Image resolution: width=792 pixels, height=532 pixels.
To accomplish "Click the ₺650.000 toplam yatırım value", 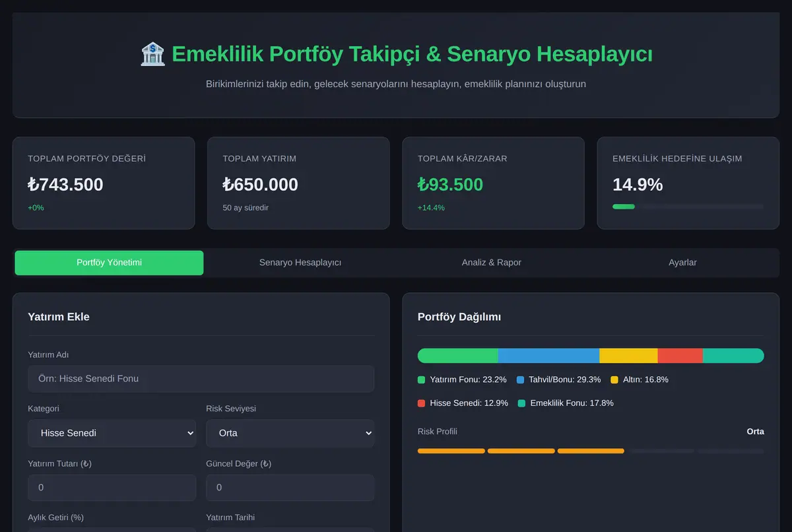I will click(260, 185).
